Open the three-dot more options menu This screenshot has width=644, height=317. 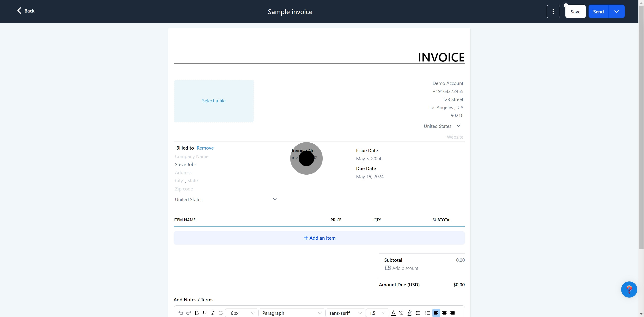coord(553,11)
